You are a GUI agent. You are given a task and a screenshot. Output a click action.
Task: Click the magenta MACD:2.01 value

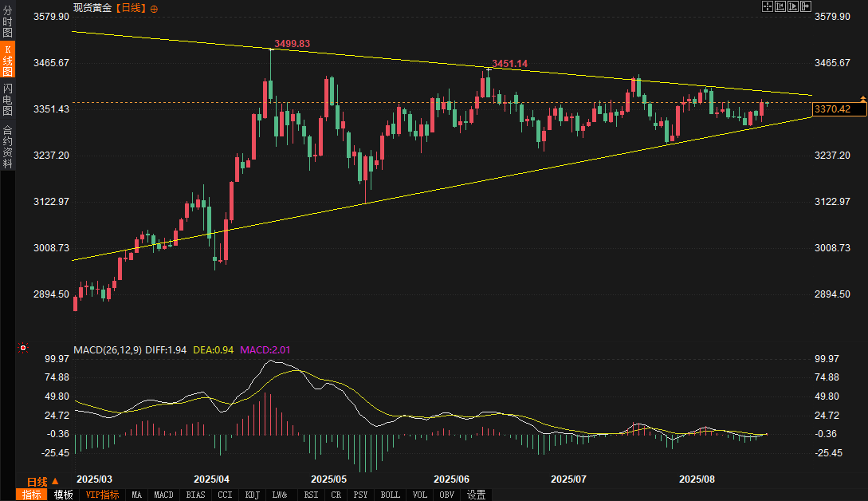tap(265, 349)
